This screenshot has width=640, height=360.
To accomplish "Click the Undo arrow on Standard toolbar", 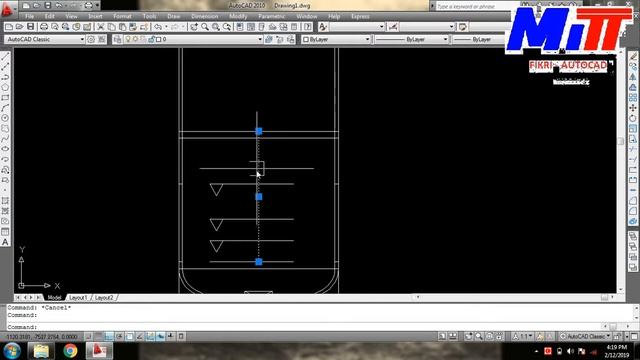I will tap(158, 27).
